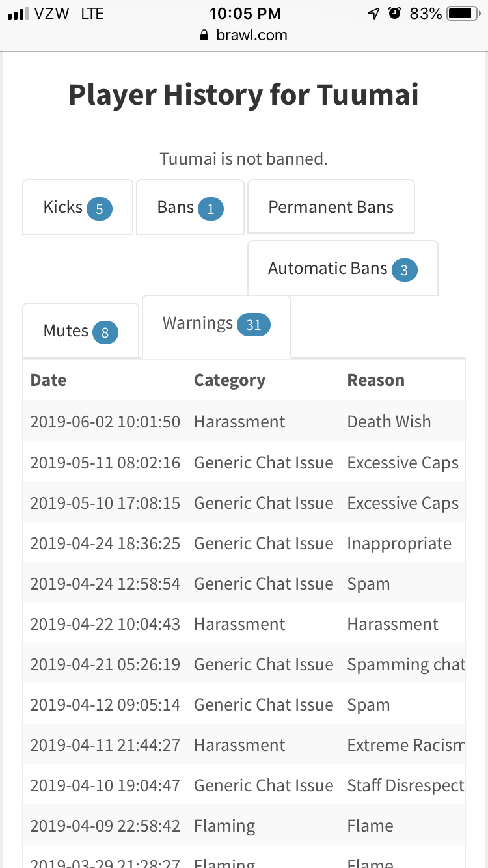488x868 pixels.
Task: Switch to the Mutes tab
Action: (x=81, y=331)
